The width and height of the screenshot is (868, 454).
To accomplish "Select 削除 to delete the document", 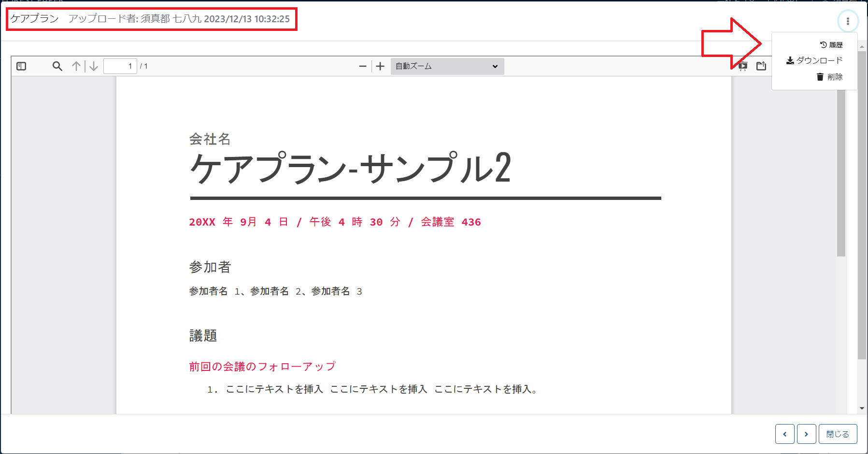I will tap(835, 76).
